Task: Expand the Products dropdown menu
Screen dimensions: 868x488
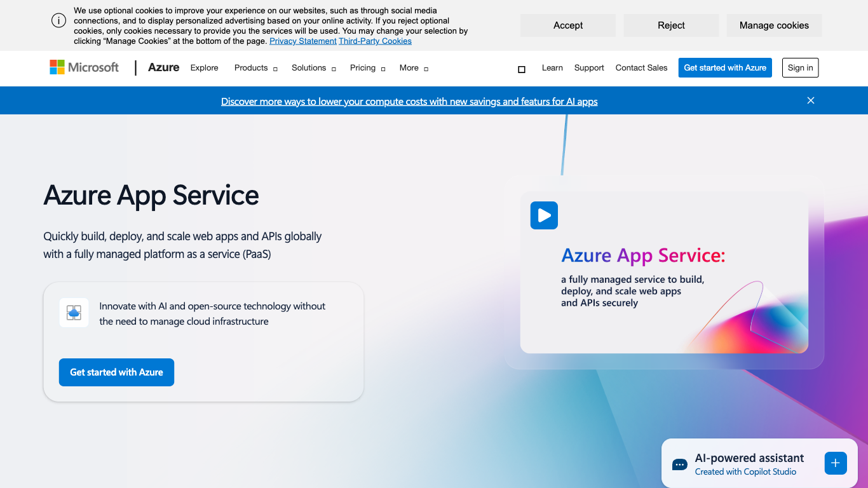Action: (255, 68)
